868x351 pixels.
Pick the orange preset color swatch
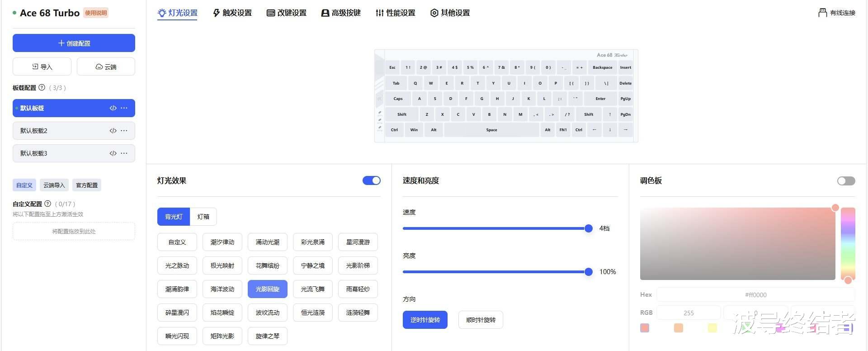679,328
